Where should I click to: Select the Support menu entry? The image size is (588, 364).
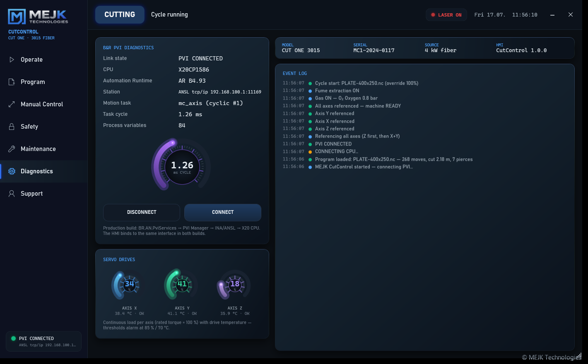[43, 194]
